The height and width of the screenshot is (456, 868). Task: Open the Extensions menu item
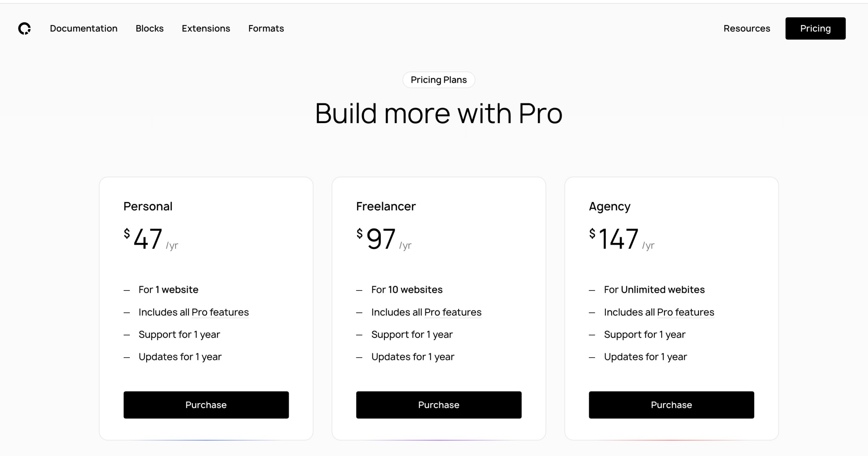[x=205, y=28]
